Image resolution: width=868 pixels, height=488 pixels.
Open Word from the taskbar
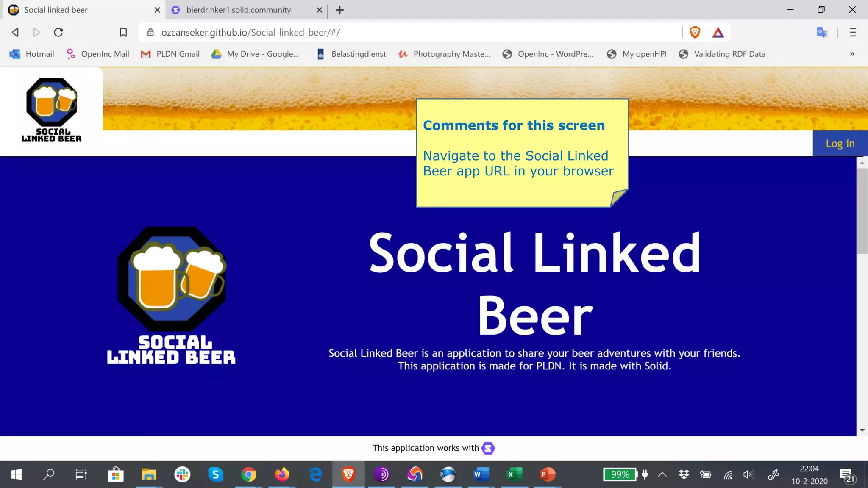coord(481,474)
